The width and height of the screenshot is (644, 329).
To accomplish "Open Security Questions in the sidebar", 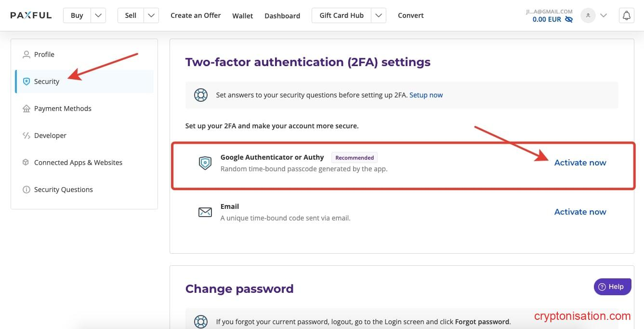I will 63,190.
